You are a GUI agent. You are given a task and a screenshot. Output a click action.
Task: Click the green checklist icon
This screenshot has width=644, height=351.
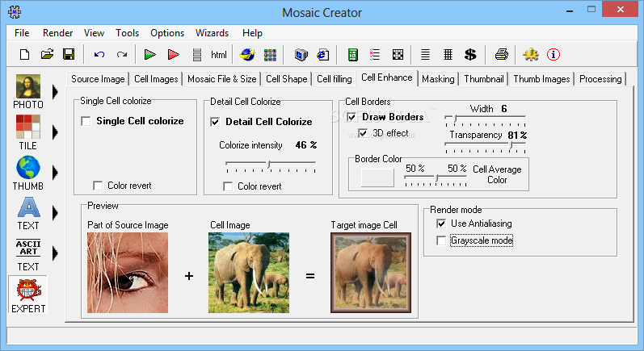[375, 54]
